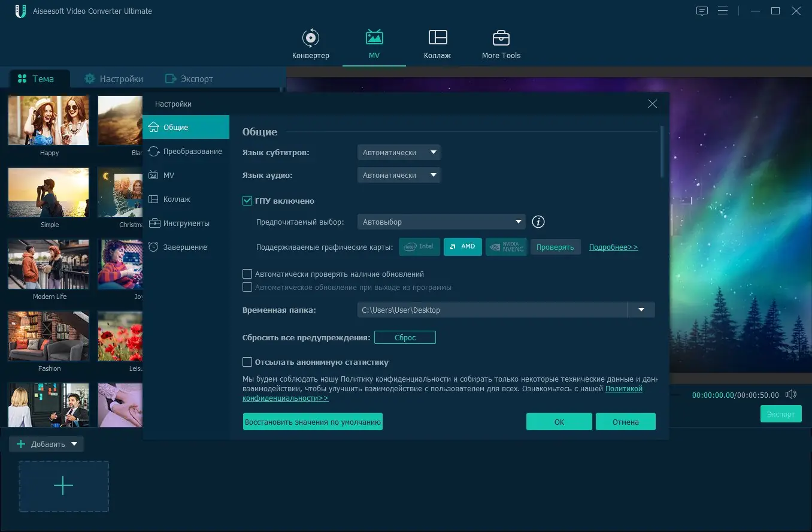Image resolution: width=812 pixels, height=532 pixels.
Task: Open More Tools toolbox
Action: [x=501, y=44]
